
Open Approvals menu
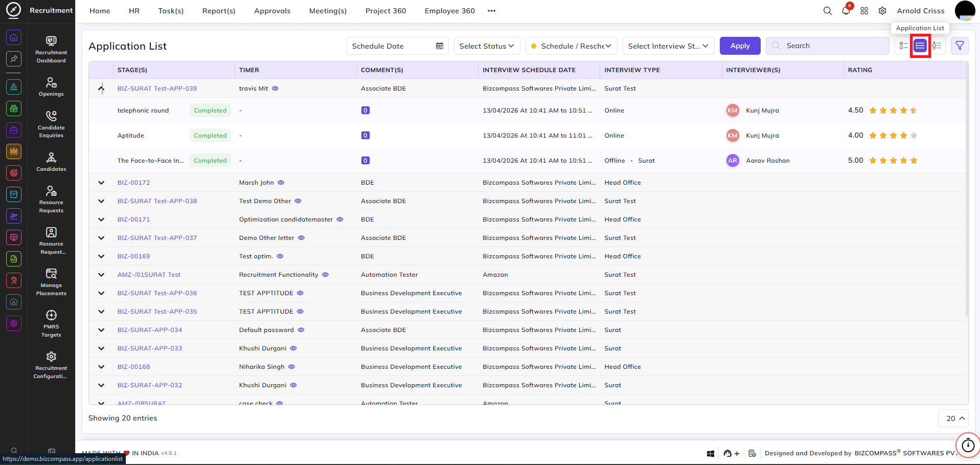click(x=272, y=11)
